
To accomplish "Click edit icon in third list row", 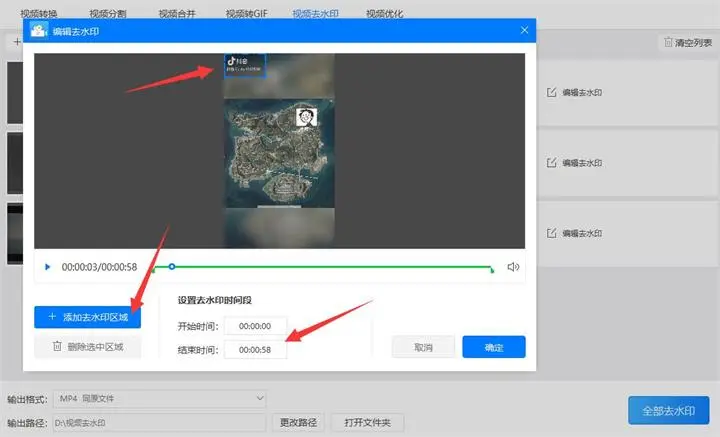I will [551, 233].
